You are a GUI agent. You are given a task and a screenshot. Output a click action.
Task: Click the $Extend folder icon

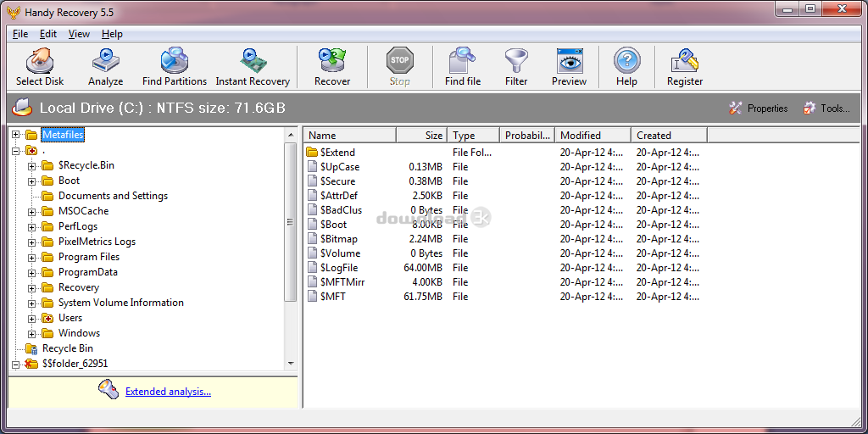point(312,152)
